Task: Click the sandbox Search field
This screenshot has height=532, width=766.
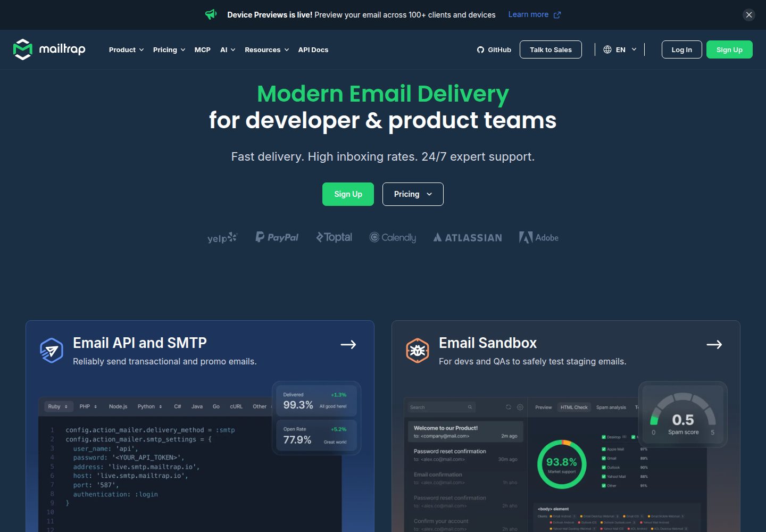Action: pos(442,407)
